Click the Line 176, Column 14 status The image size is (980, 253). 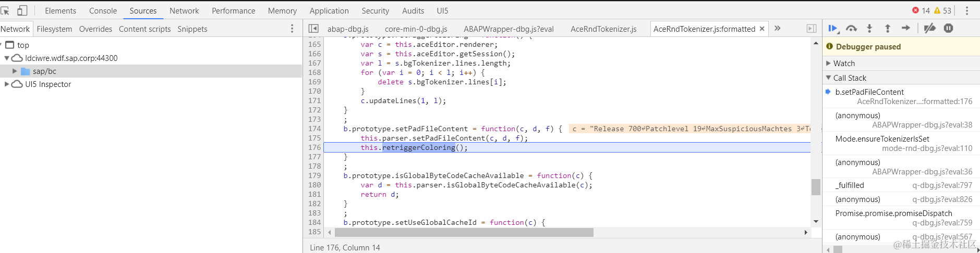click(x=345, y=248)
